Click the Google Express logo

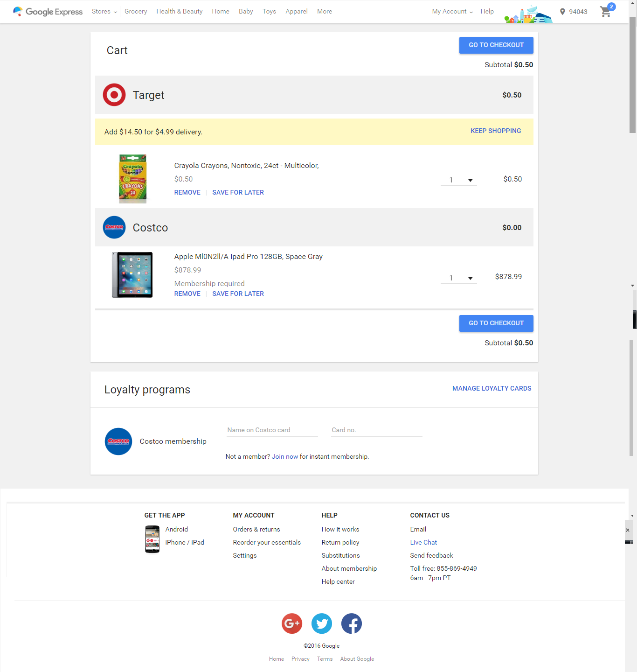tap(48, 11)
